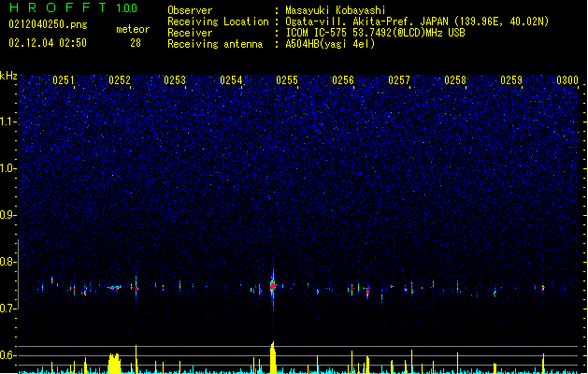Click the bright meteor echo near 0255
The image size is (588, 374).
tap(273, 286)
